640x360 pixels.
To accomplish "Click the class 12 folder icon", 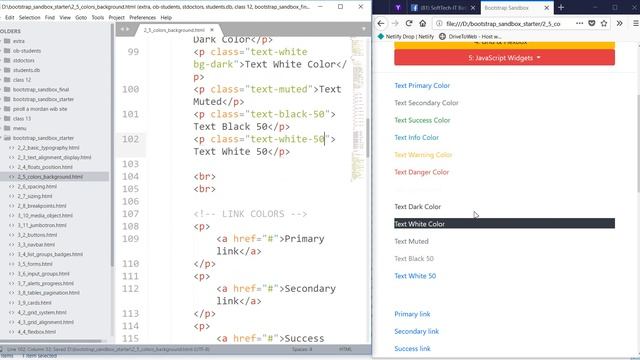I will coord(7,80).
